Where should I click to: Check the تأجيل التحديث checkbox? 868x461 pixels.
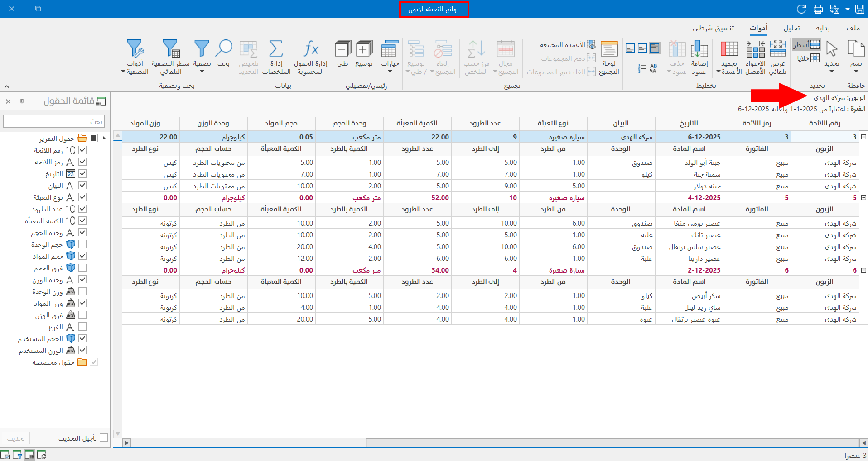(x=104, y=437)
